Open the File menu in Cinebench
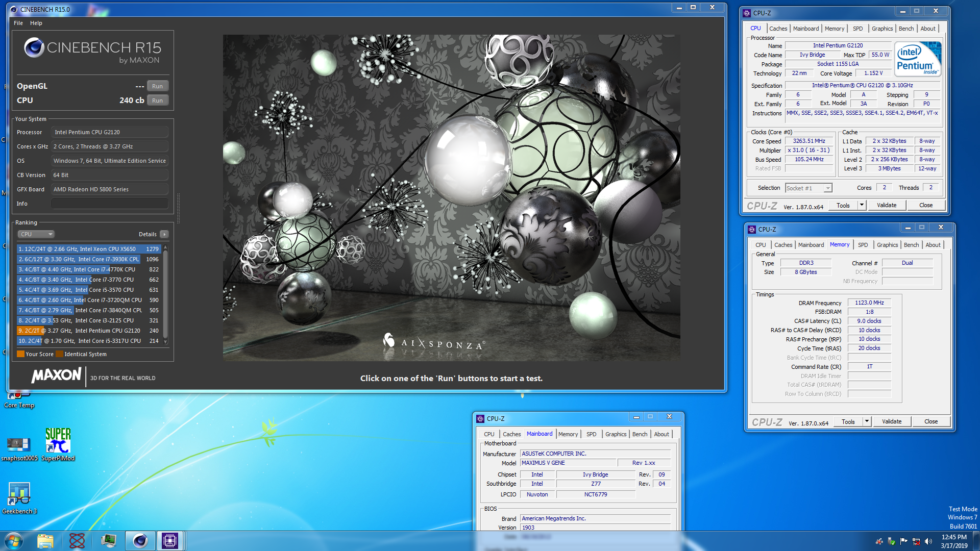The image size is (980, 551). tap(18, 23)
